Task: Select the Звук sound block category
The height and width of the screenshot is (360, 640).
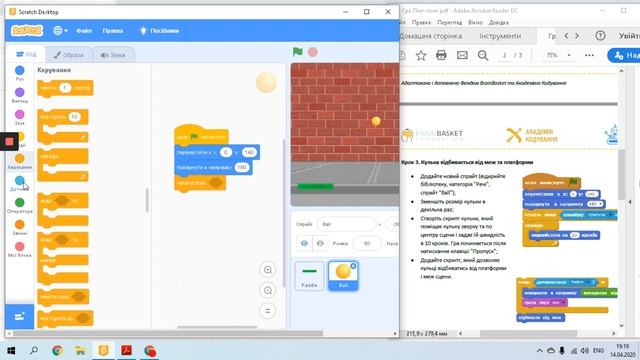Action: coord(20,117)
